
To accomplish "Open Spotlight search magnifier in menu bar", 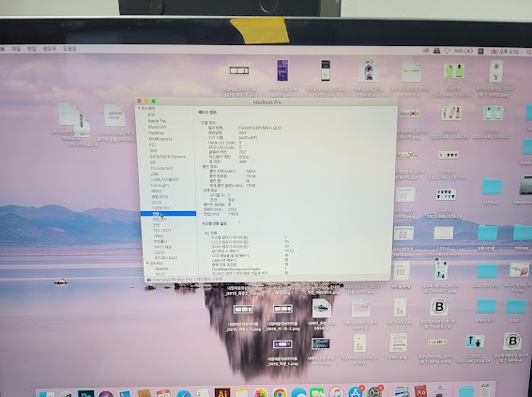I will (x=529, y=52).
